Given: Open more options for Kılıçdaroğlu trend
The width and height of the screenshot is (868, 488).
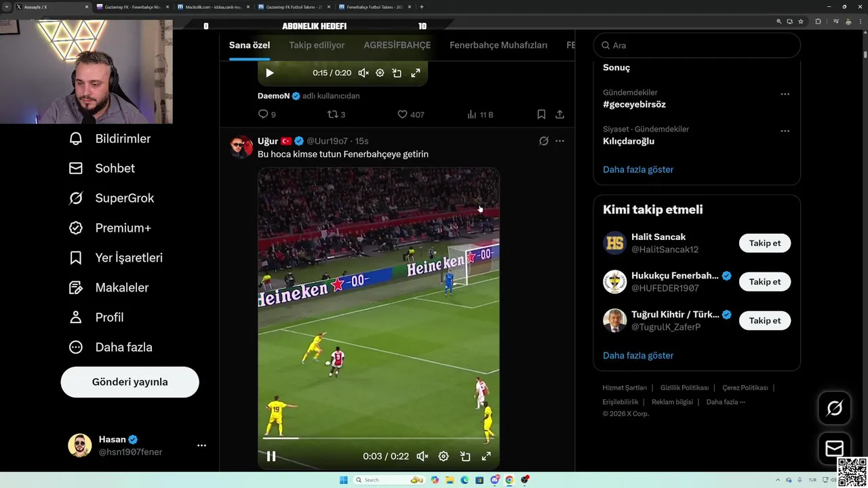Looking at the screenshot, I should [x=785, y=131].
